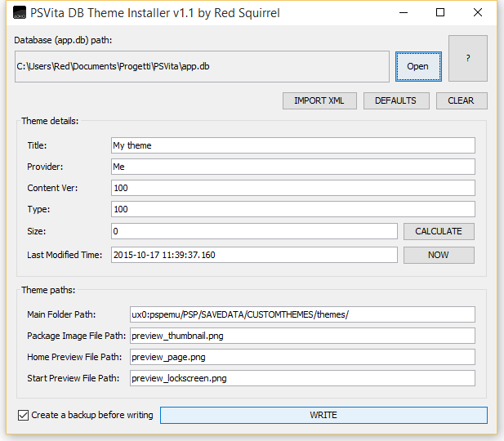The image size is (504, 441).
Task: Click the Open database button
Action: (x=417, y=66)
